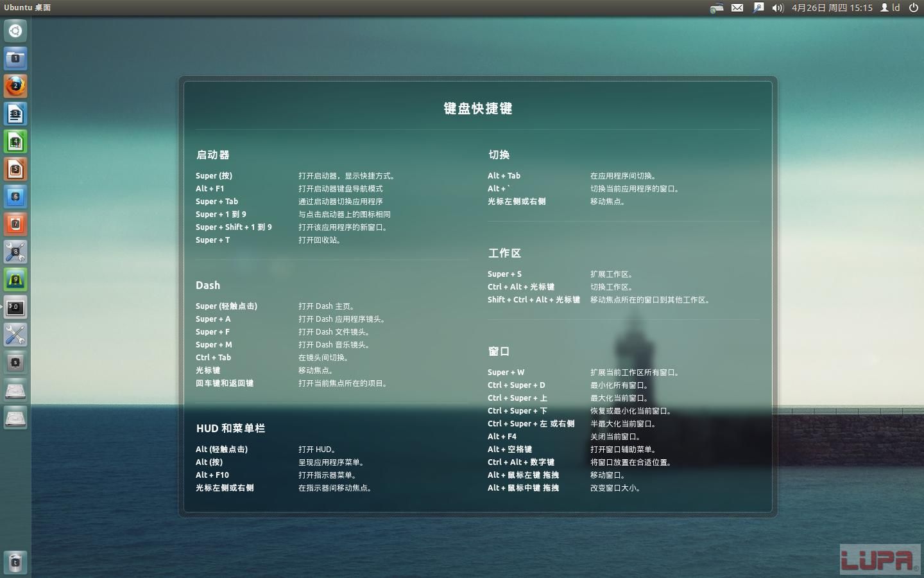This screenshot has height=578, width=924.
Task: Open LibreOffice Impress from the launcher
Action: tap(15, 169)
